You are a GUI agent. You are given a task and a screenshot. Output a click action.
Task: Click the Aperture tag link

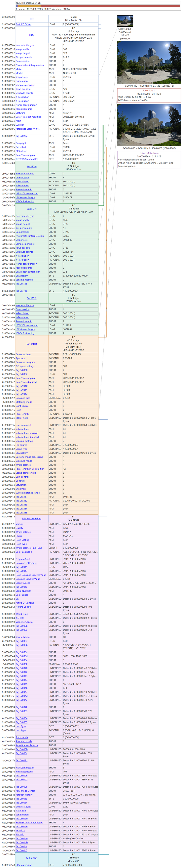[x=20, y=358]
